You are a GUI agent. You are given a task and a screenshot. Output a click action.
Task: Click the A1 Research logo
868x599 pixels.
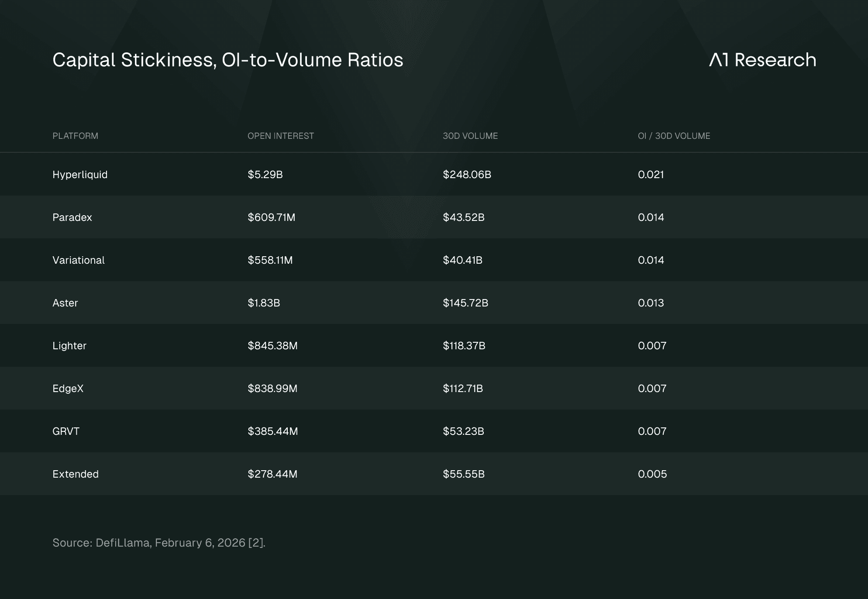click(x=762, y=60)
